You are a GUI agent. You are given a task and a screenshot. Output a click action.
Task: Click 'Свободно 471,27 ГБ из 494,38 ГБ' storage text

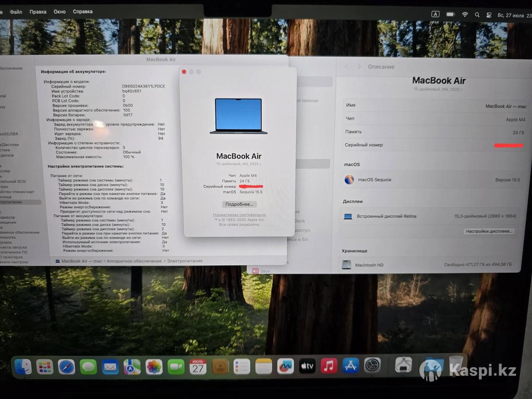[x=478, y=265]
